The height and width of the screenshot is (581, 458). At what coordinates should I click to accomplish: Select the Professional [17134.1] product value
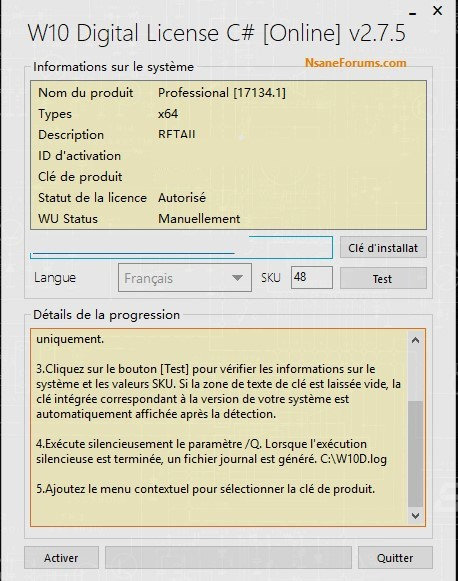point(222,93)
